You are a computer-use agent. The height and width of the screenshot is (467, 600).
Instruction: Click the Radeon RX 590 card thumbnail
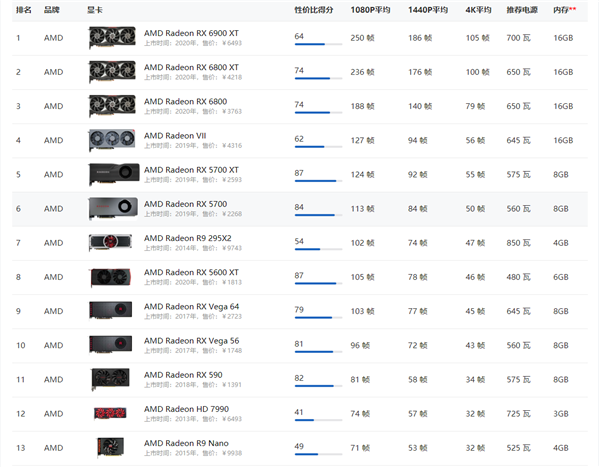(110, 379)
